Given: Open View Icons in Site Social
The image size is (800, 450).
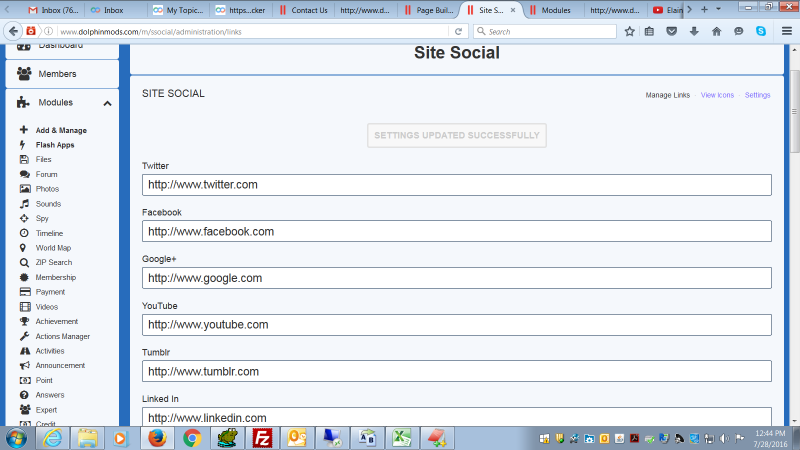Looking at the screenshot, I should point(717,95).
